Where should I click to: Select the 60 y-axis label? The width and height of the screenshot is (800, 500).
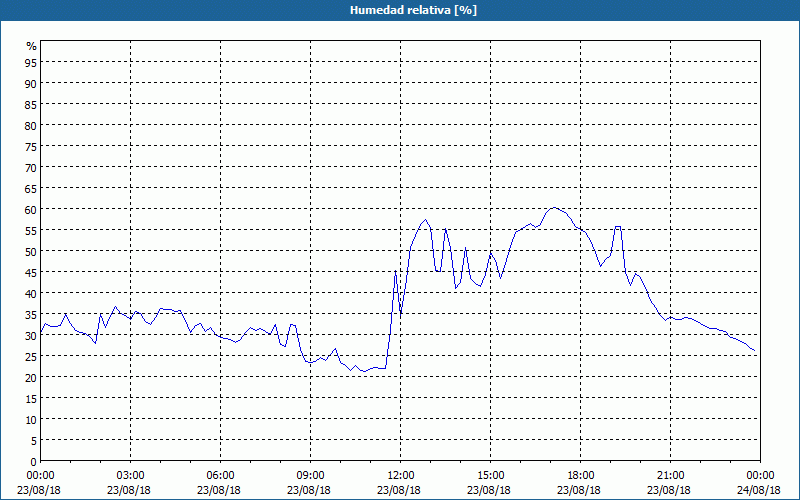pos(31,209)
